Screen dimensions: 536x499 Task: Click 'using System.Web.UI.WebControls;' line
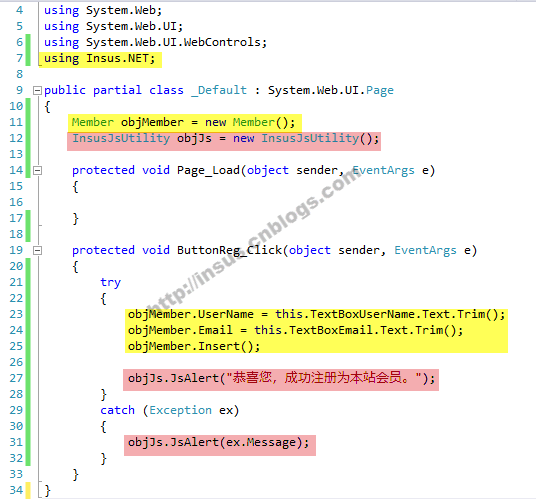point(155,42)
